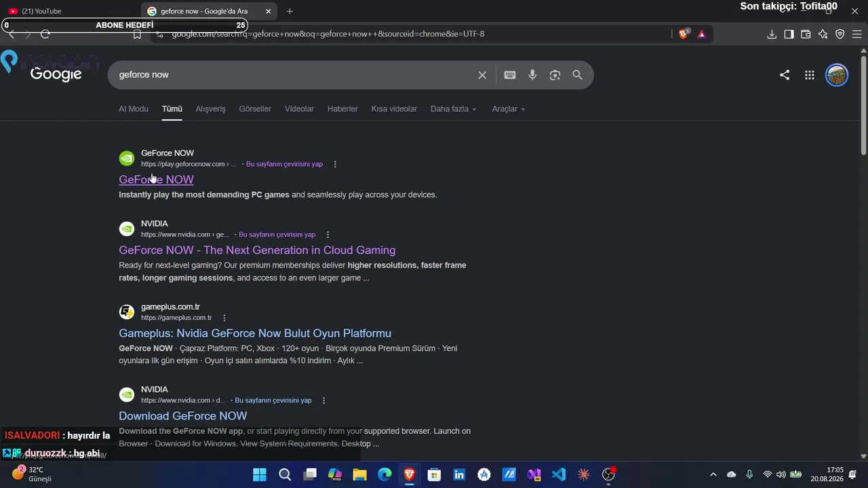Show hidden system tray icons
The width and height of the screenshot is (868, 488).
click(x=713, y=474)
